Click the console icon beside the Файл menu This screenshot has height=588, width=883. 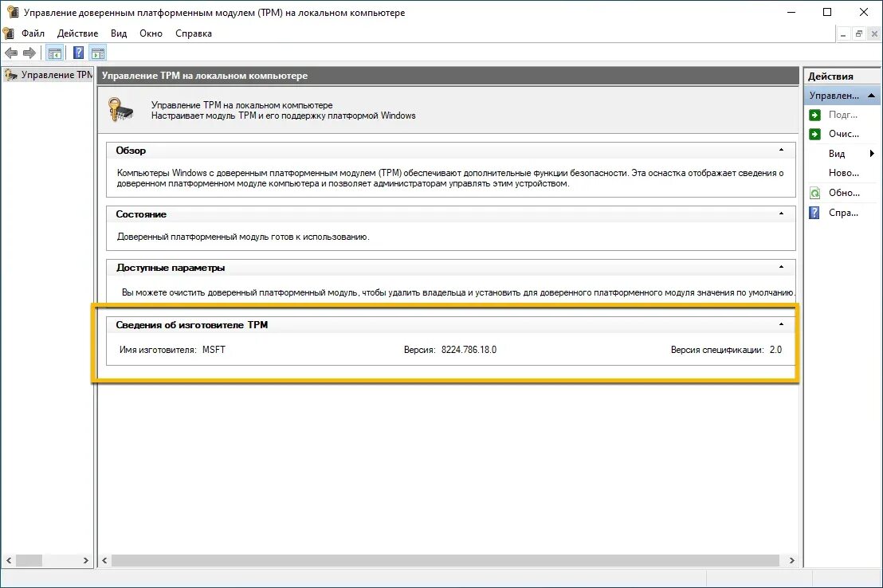point(9,33)
